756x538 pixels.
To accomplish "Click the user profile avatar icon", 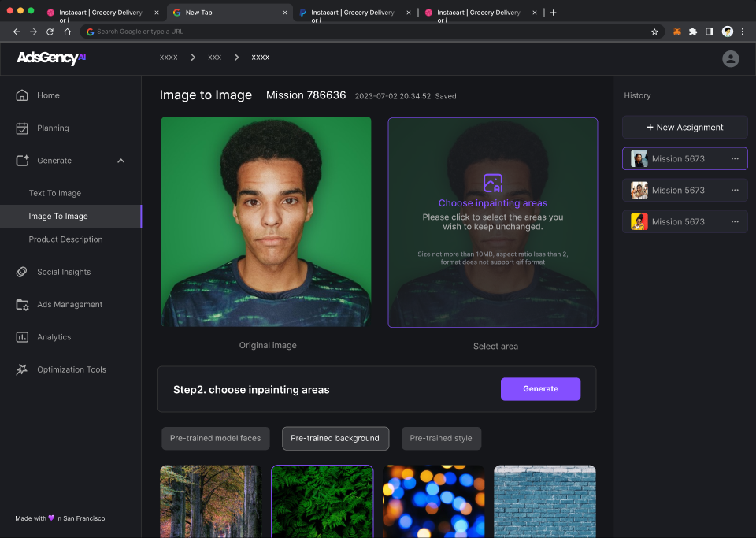I will click(x=731, y=58).
